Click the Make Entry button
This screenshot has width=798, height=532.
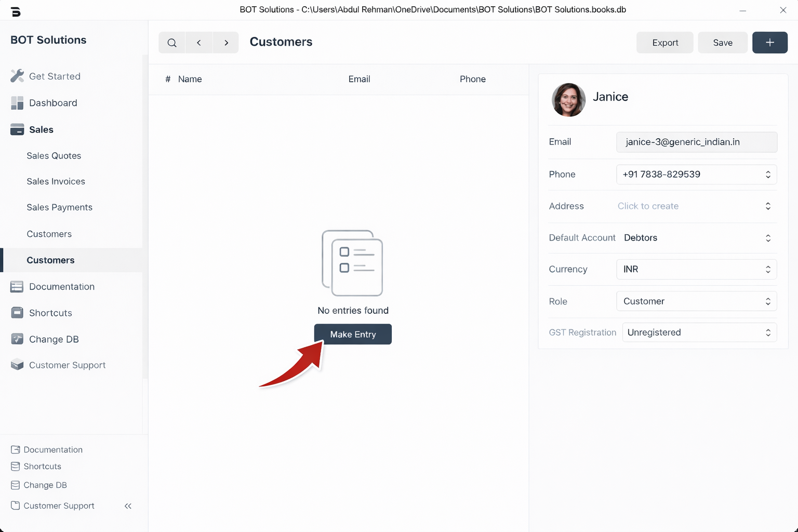353,334
